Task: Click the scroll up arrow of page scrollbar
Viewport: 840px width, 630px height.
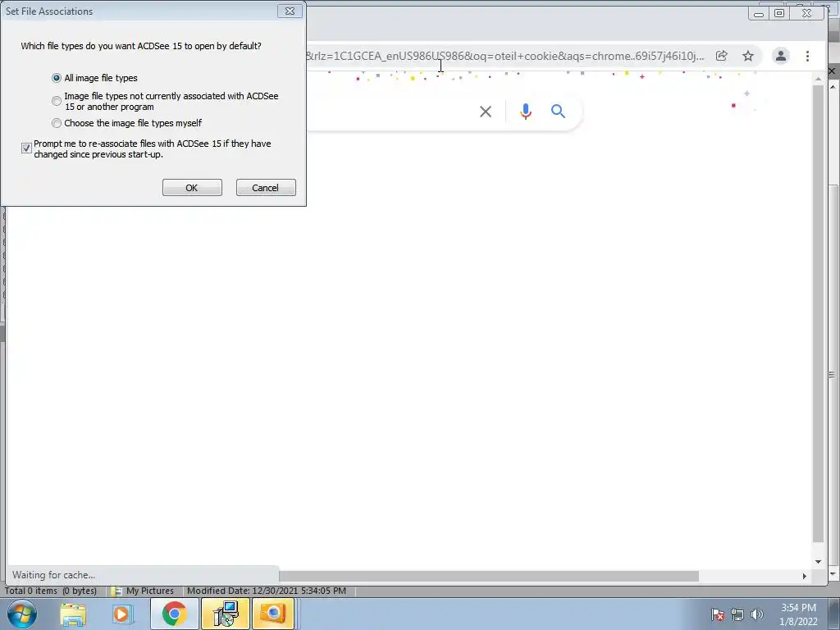Action: [x=818, y=79]
